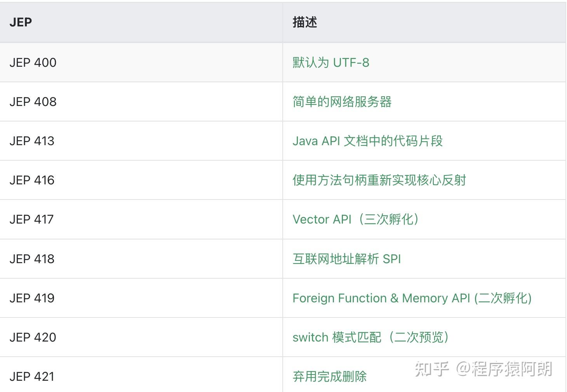Open the "弃用完成删除" link for JEP 421
This screenshot has width=567, height=392.
pyautogui.click(x=330, y=376)
